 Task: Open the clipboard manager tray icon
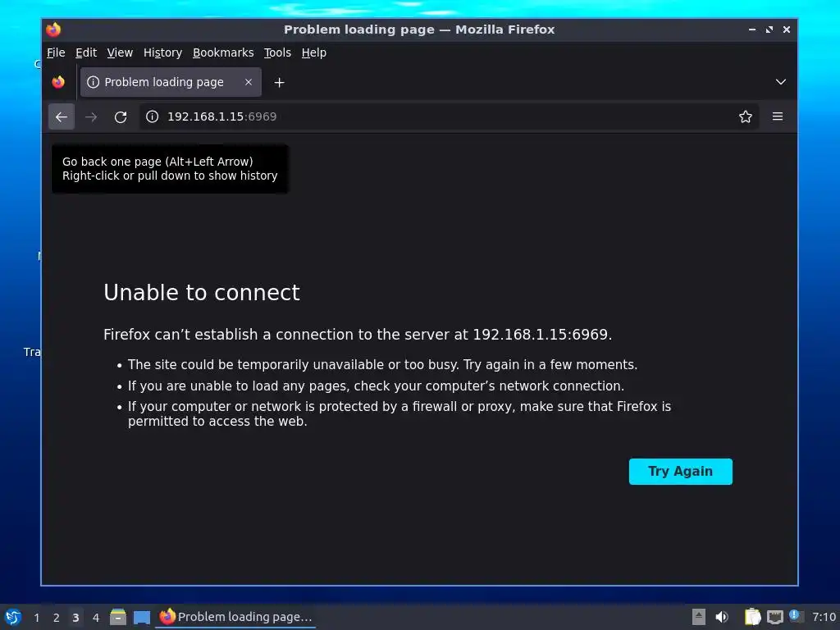[x=753, y=617]
